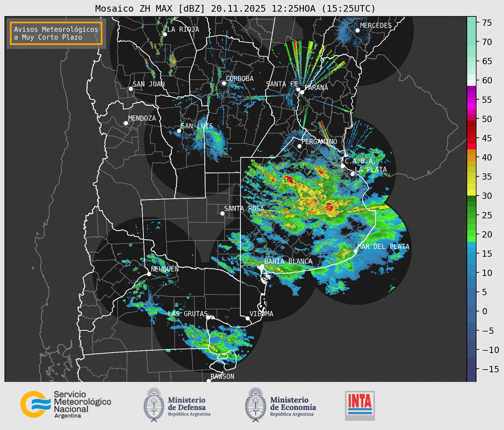The height and width of the screenshot is (430, 504).
Task: Click the Córdoba city marker dot
Action: click(x=224, y=83)
